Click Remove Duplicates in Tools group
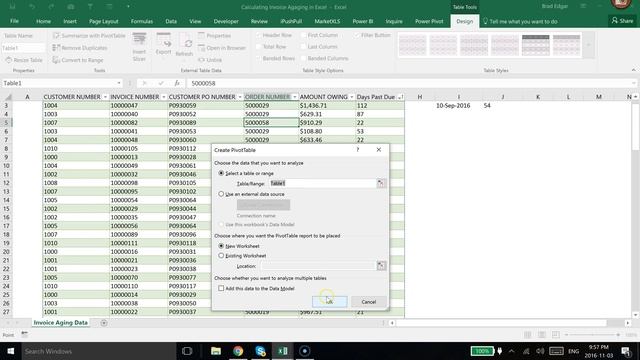 pos(80,48)
